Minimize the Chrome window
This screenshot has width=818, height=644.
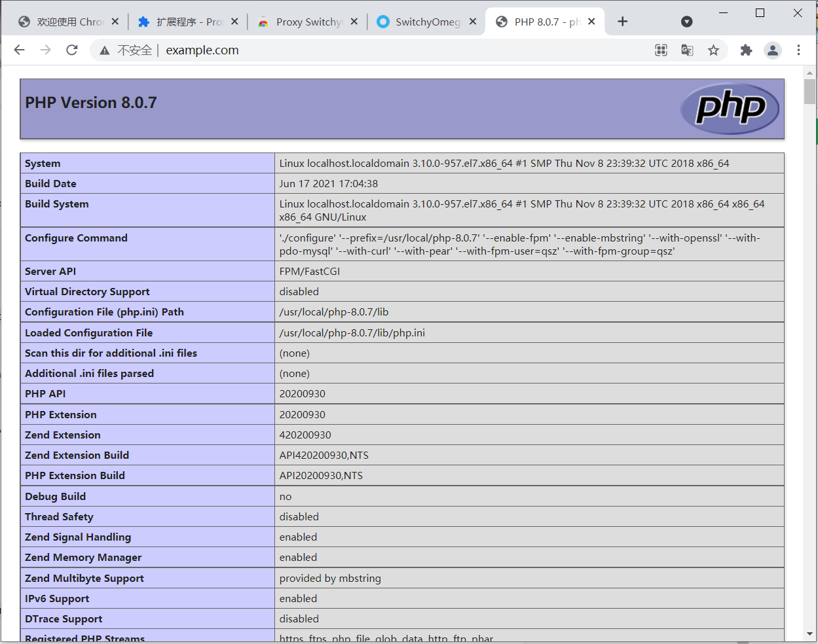[723, 12]
